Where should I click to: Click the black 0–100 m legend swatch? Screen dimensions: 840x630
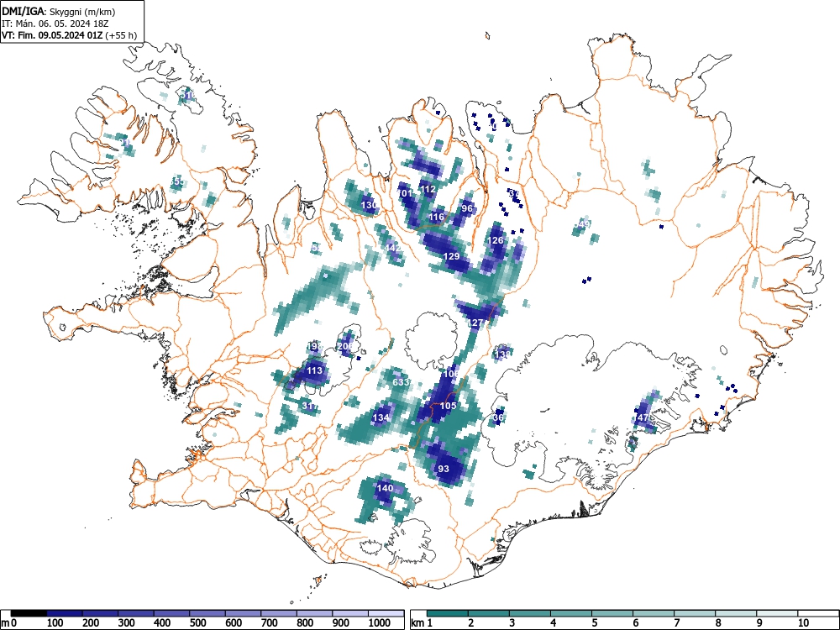point(29,613)
